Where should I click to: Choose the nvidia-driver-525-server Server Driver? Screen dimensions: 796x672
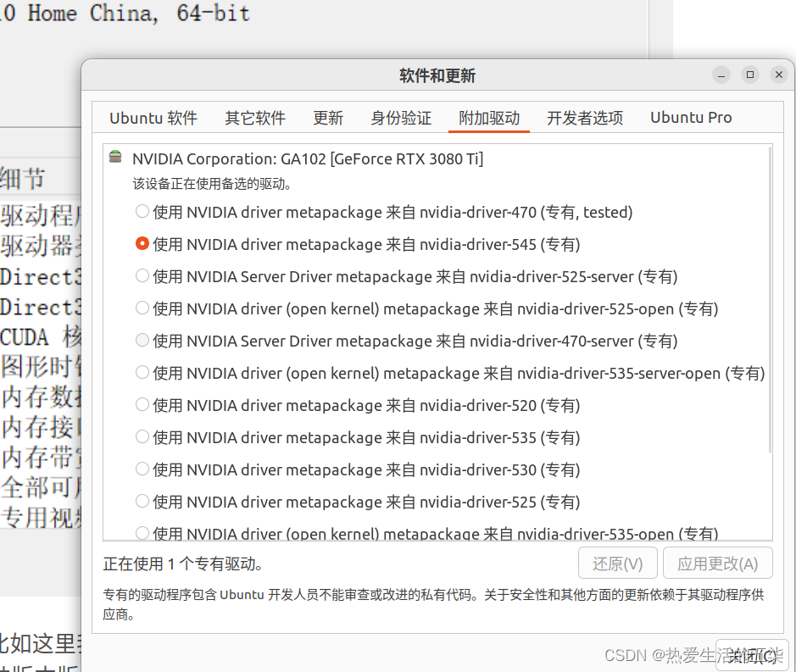point(142,275)
